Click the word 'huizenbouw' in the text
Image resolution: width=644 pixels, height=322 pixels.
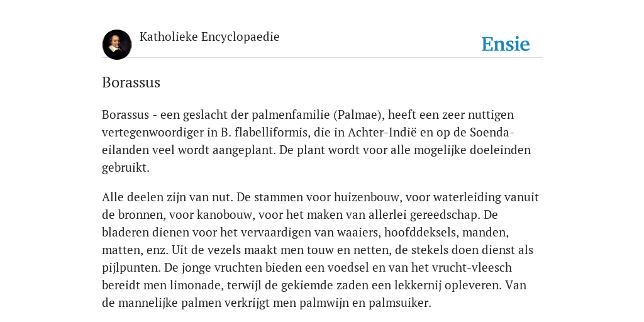coord(367,197)
